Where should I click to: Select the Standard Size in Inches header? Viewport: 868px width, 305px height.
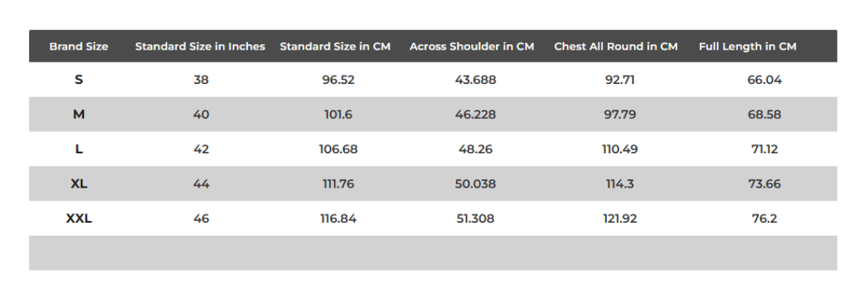[x=200, y=47]
